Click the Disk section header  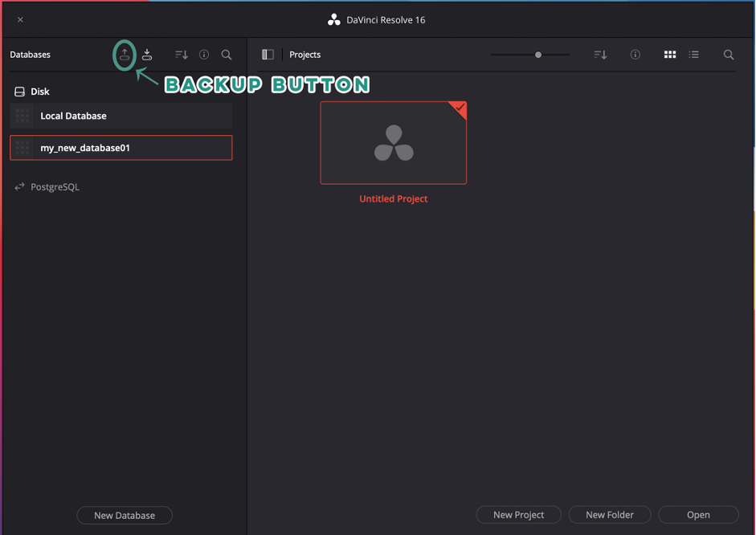[40, 92]
